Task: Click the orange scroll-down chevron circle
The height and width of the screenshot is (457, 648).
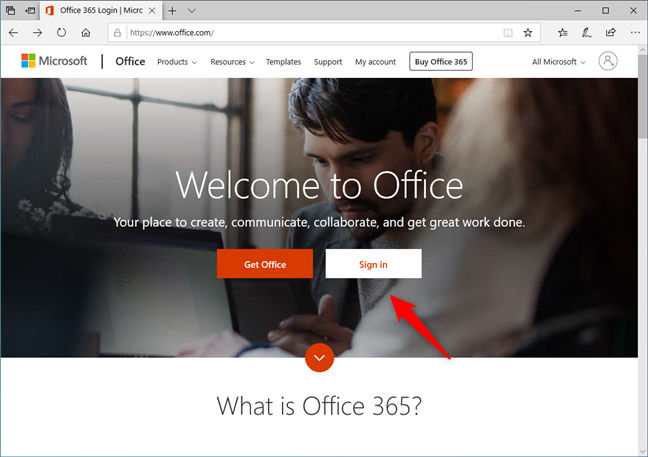Action: tap(319, 357)
